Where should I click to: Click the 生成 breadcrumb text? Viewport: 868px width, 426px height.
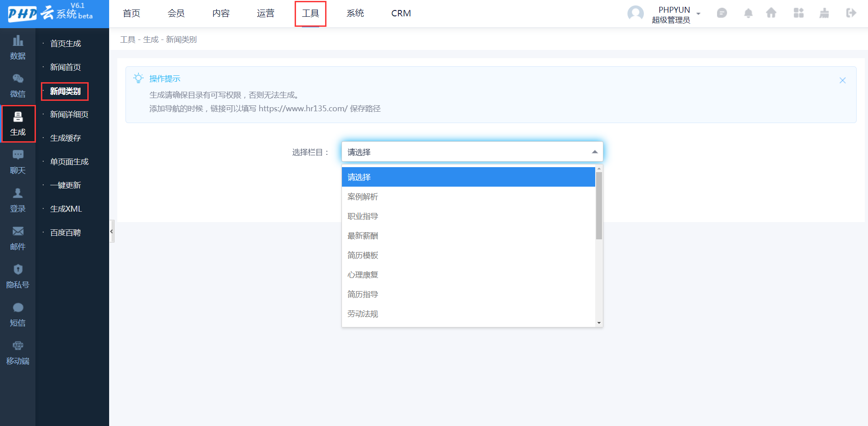pyautogui.click(x=151, y=40)
